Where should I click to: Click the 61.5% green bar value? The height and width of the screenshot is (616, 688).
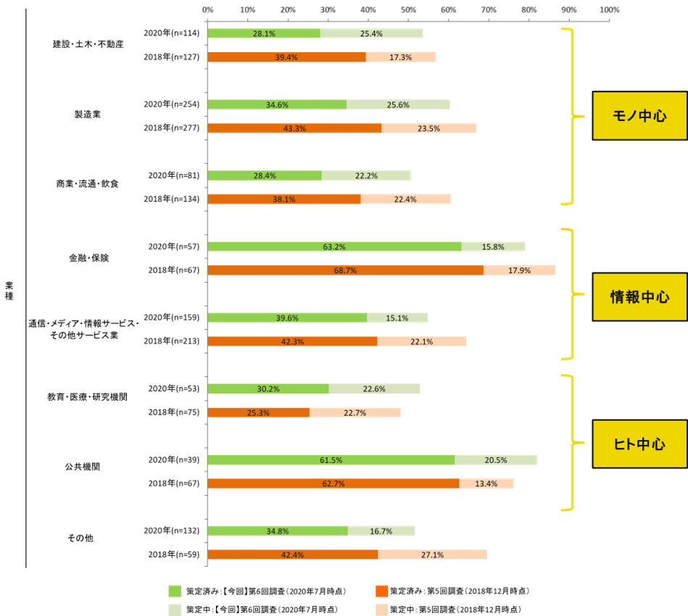[331, 460]
